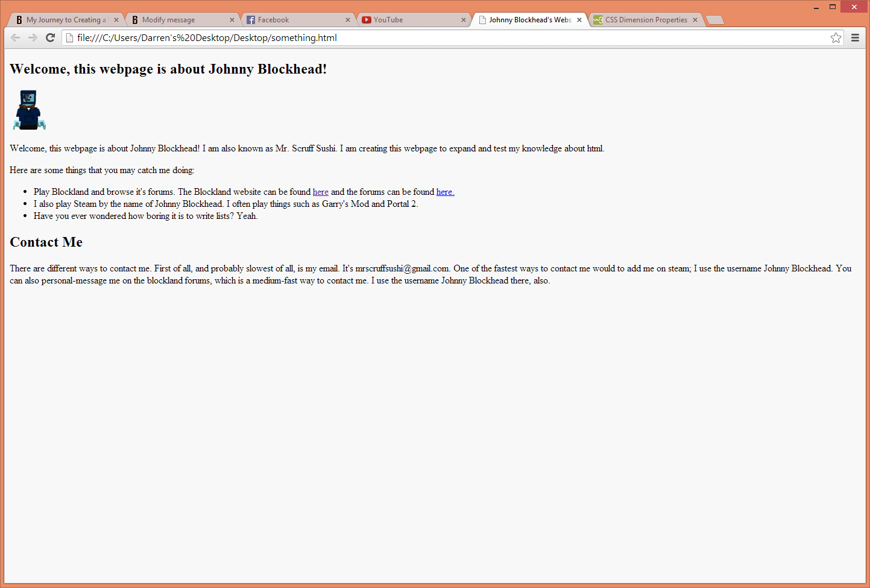Screen dimensions: 870x588
Task: Close the Johnny Blockhead's Website tab
Action: click(579, 20)
